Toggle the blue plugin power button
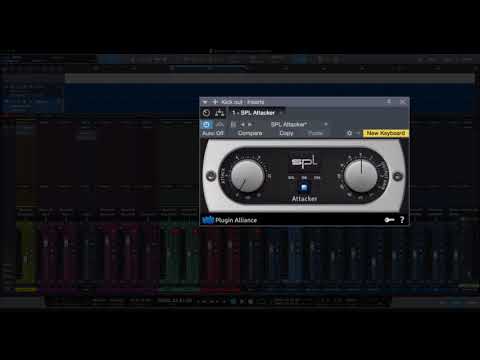 pos(206,124)
